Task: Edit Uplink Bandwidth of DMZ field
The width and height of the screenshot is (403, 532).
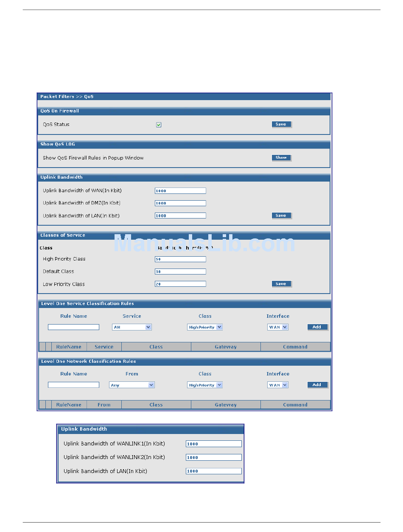Action: 180,203
